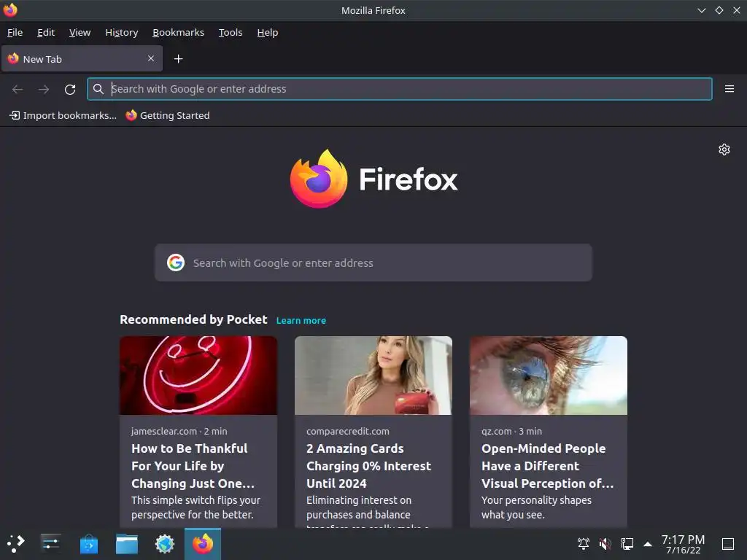The image size is (747, 560).
Task: Open the eye close-up article thumbnail
Action: 549,376
